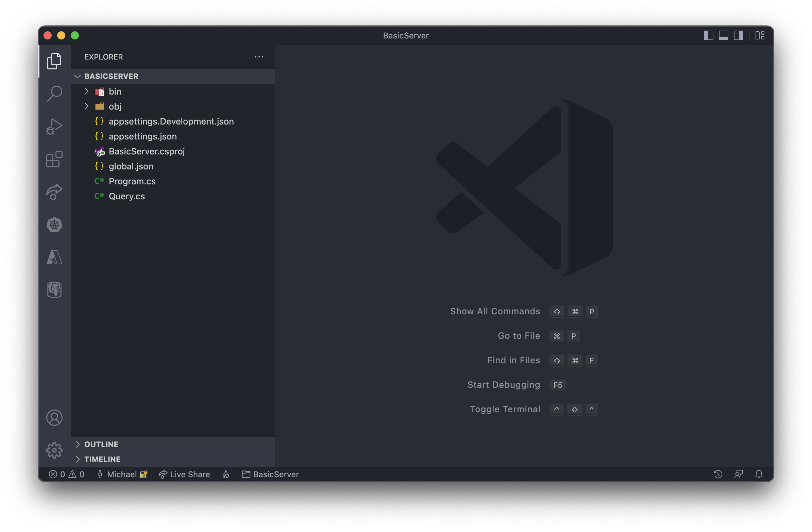The height and width of the screenshot is (532, 812).
Task: Collapse the BASICSERVER folder section
Action: [x=173, y=77]
